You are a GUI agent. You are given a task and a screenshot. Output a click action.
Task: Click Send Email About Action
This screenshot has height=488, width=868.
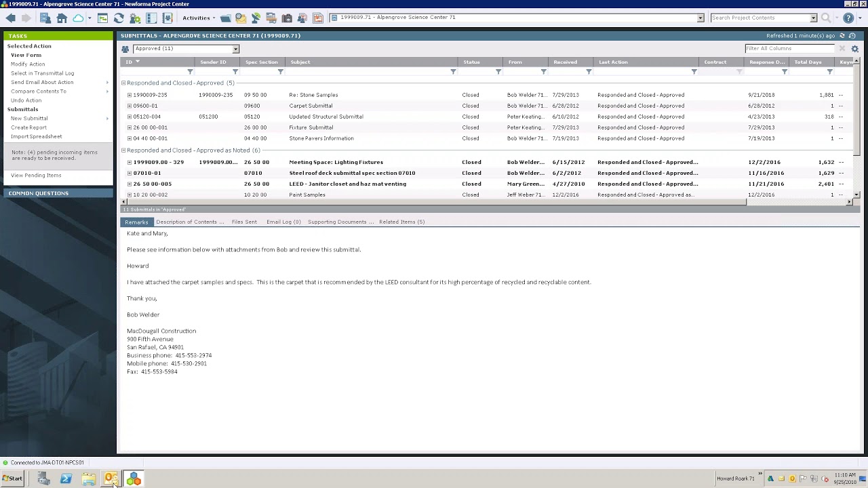coord(42,83)
